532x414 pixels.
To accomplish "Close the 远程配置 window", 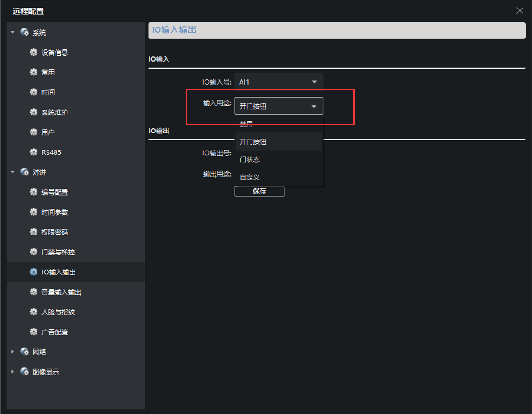I will tap(520, 11).
